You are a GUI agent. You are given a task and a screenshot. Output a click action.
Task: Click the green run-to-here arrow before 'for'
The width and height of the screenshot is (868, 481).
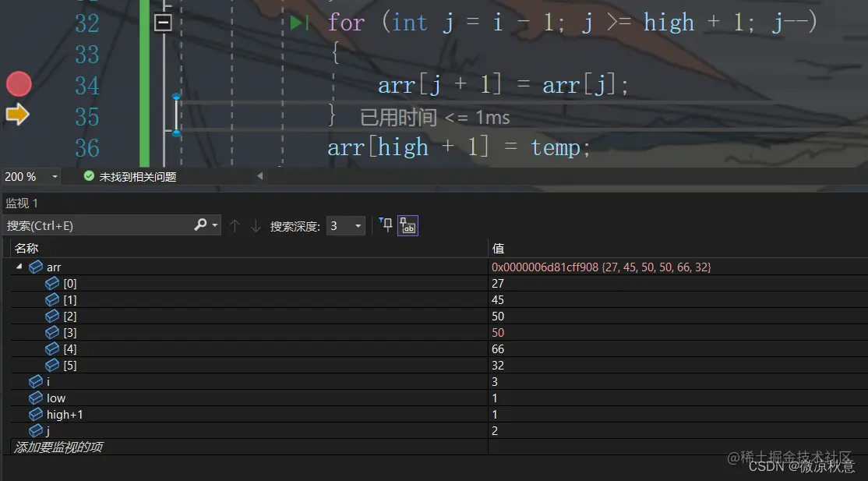coord(299,23)
